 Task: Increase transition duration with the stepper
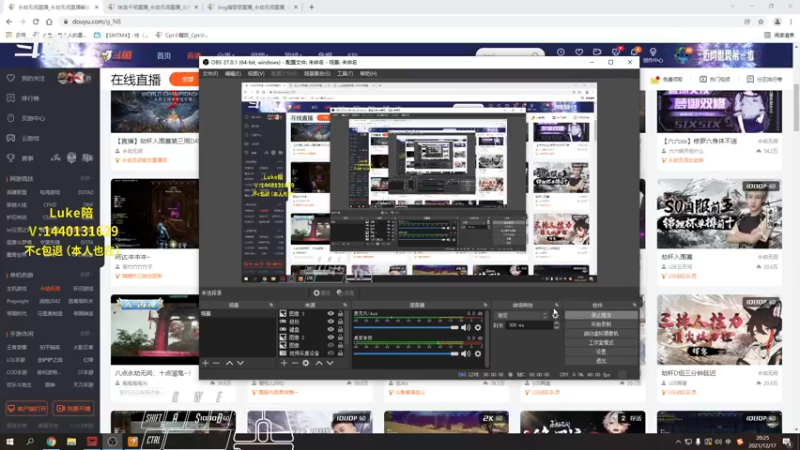pos(557,323)
